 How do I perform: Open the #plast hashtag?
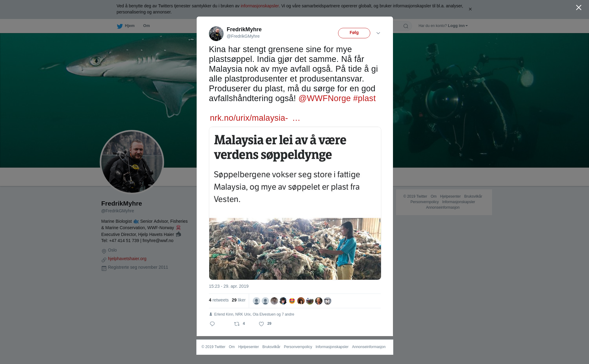(364, 98)
